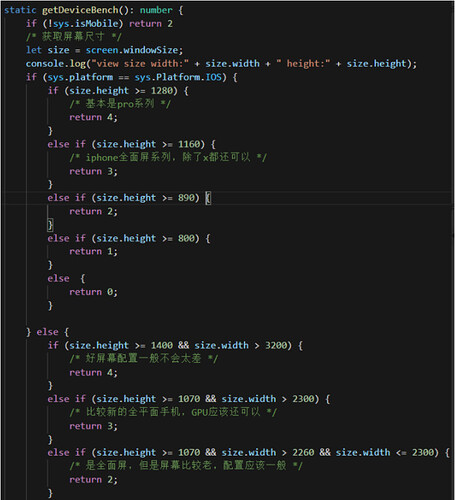Image resolution: width=455 pixels, height=500 pixels.
Task: Click the 1280 height threshold value
Action: tap(162, 91)
